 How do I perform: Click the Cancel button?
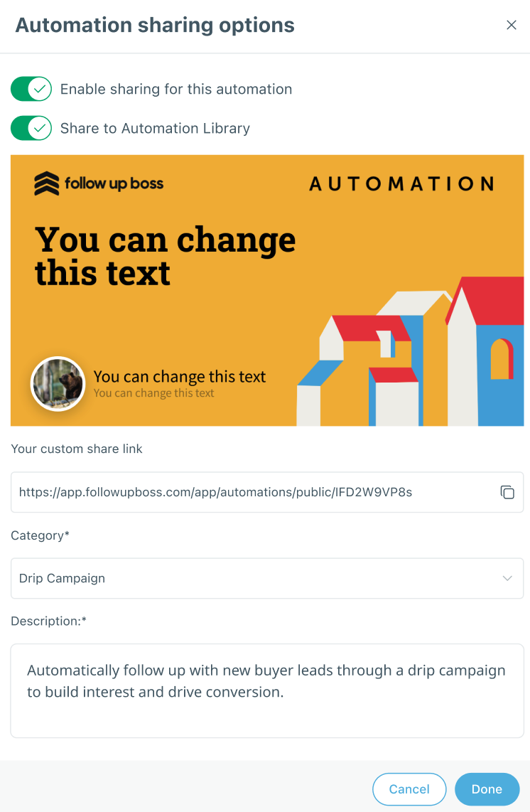click(x=409, y=789)
